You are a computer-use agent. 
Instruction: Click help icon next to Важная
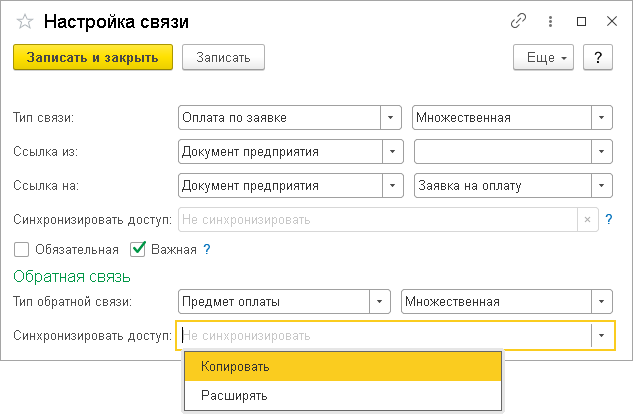click(207, 249)
